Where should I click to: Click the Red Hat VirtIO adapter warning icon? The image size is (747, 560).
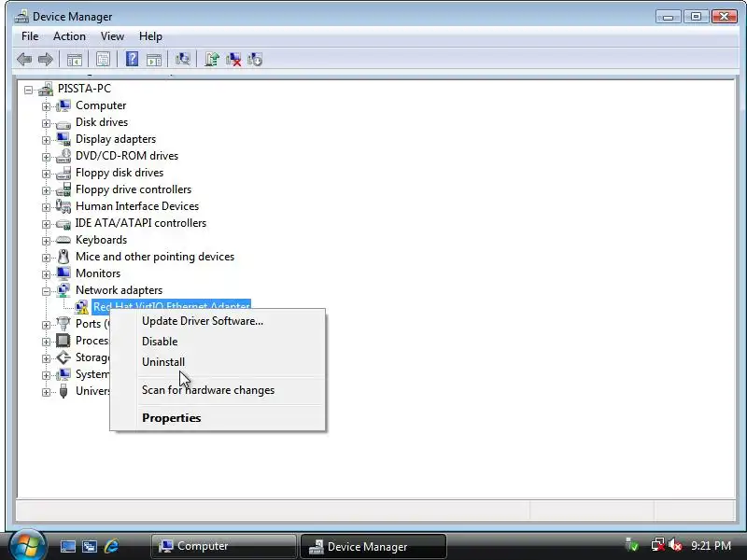point(82,307)
